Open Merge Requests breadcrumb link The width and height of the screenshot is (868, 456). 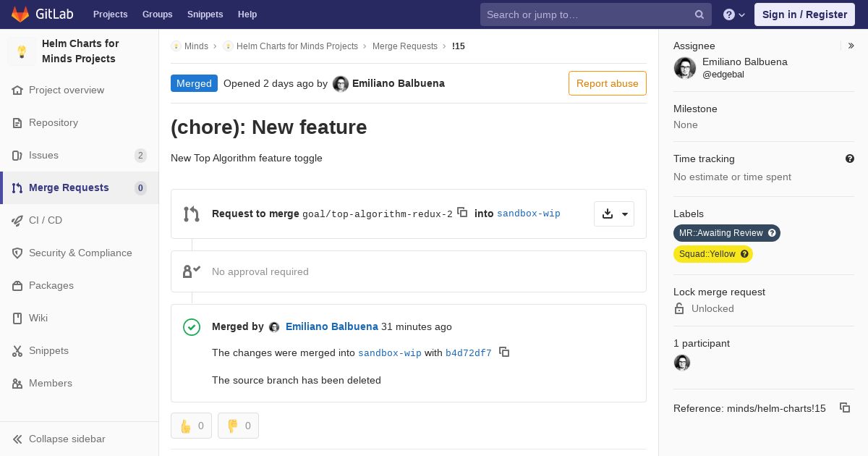click(405, 46)
